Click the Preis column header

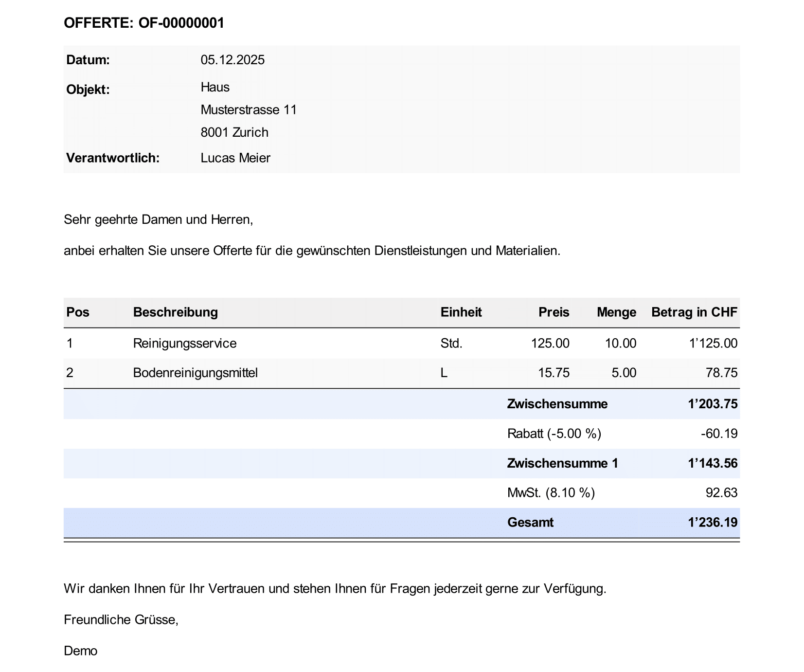(554, 312)
